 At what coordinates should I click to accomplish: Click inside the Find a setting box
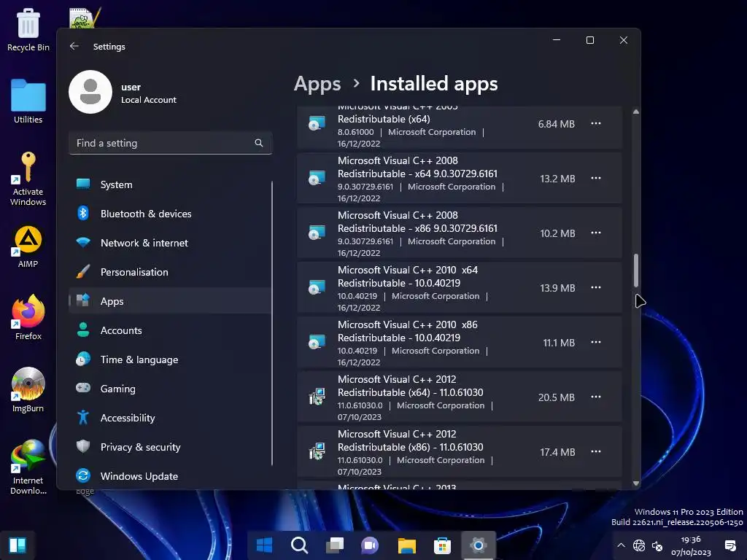(170, 143)
